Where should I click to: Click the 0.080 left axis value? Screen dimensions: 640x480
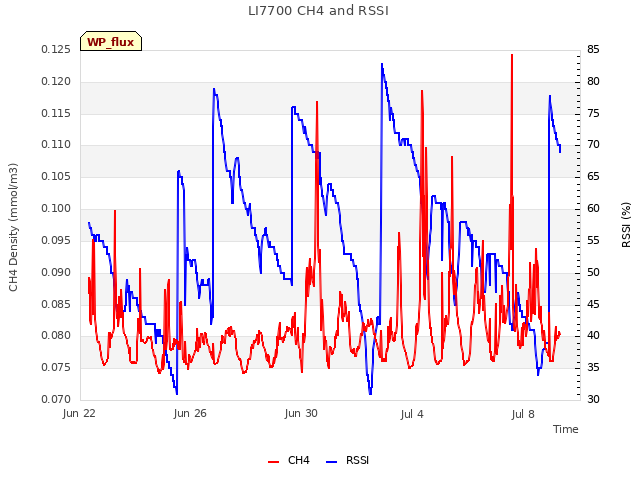[x=56, y=336]
